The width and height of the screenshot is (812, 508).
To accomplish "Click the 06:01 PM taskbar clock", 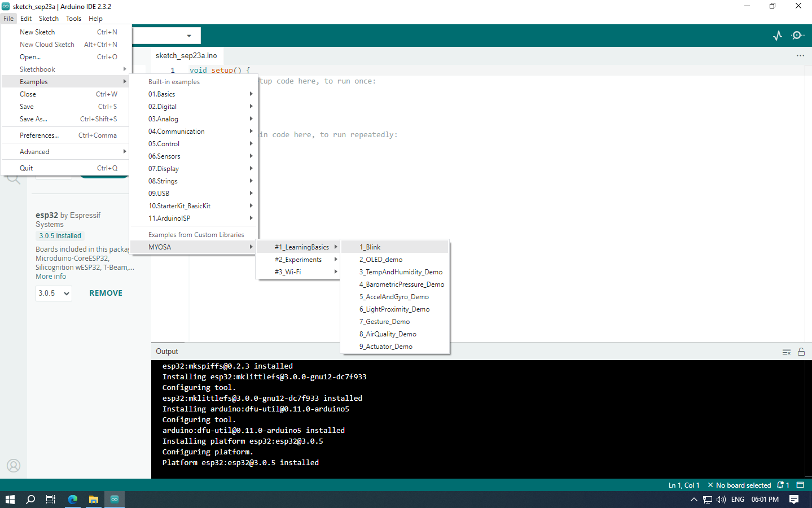I will pos(765,500).
